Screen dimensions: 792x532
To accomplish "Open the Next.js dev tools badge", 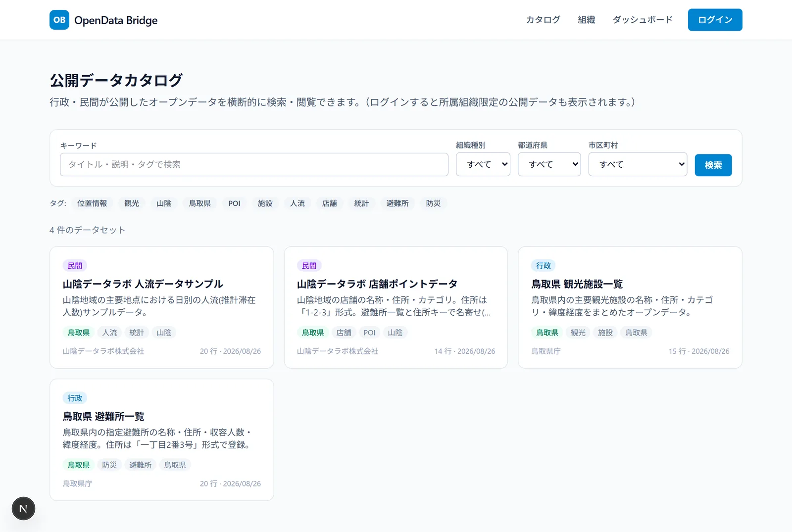I will coord(23,508).
